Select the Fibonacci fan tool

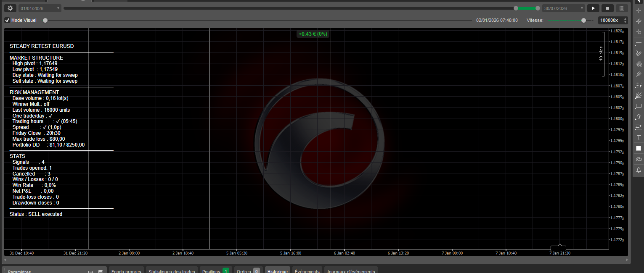click(639, 95)
